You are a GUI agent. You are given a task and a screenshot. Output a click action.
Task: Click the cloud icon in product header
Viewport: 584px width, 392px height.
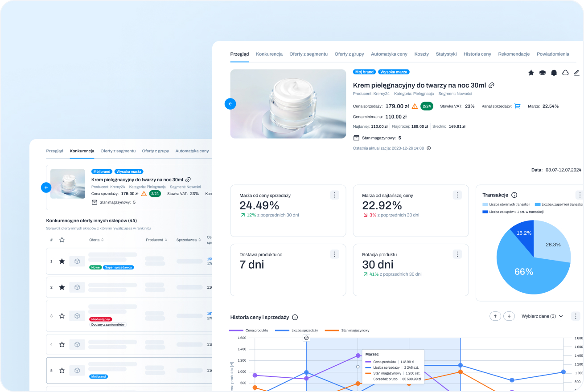[x=565, y=73]
